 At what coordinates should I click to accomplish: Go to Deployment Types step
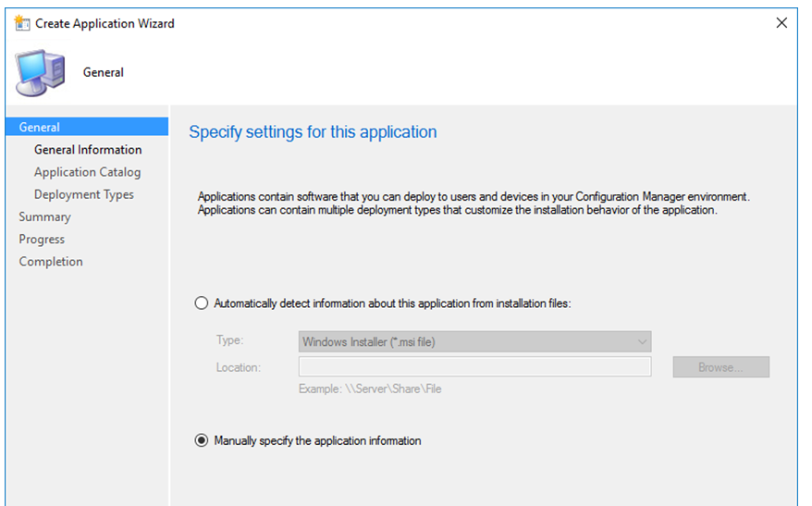84,195
